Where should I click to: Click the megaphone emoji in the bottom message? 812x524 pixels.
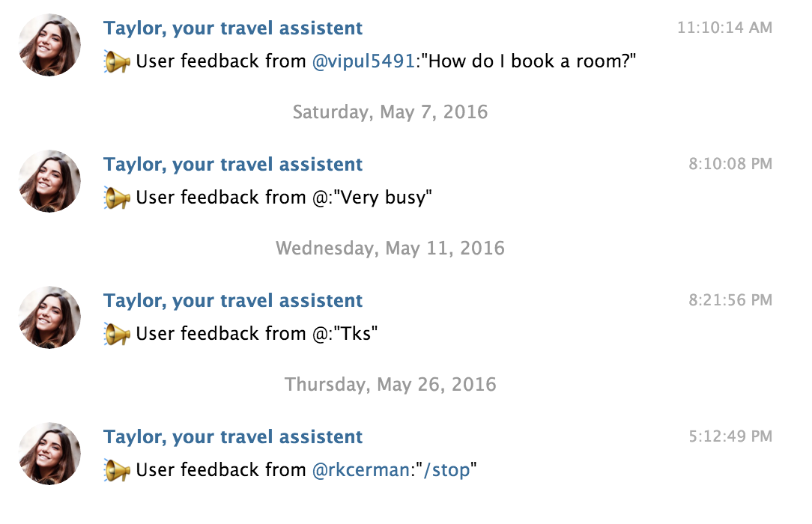(x=118, y=470)
